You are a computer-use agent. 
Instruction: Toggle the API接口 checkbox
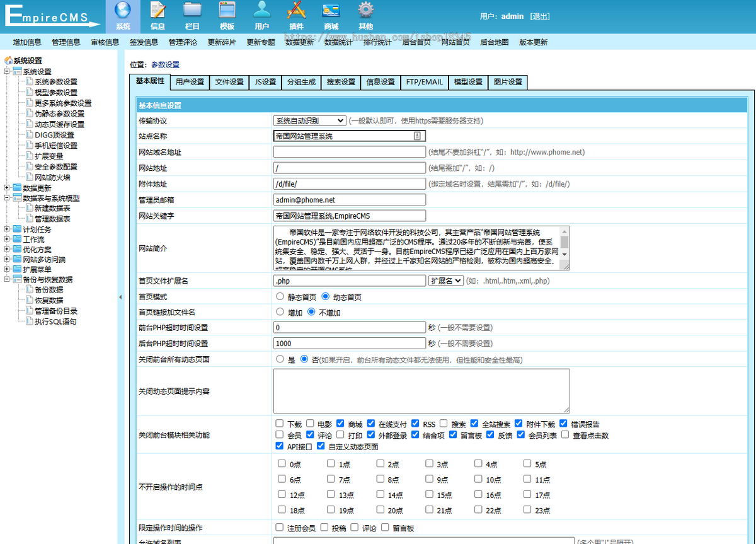pos(280,446)
